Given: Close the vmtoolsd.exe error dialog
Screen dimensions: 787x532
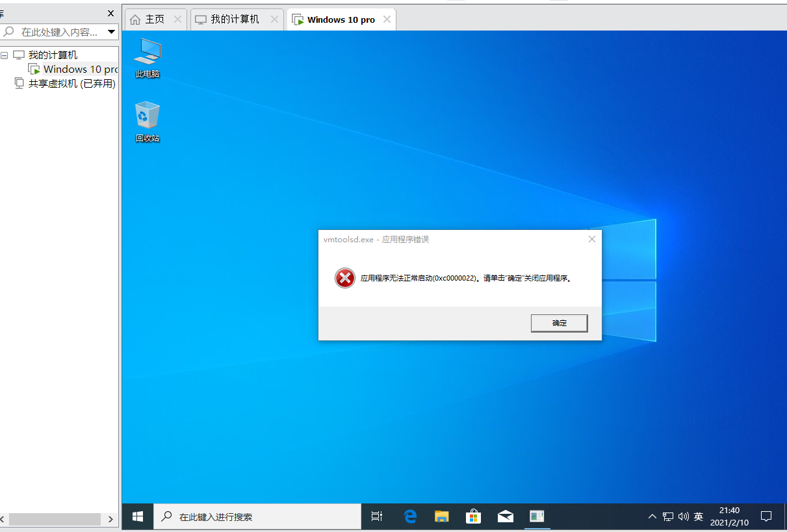Looking at the screenshot, I should pyautogui.click(x=592, y=239).
